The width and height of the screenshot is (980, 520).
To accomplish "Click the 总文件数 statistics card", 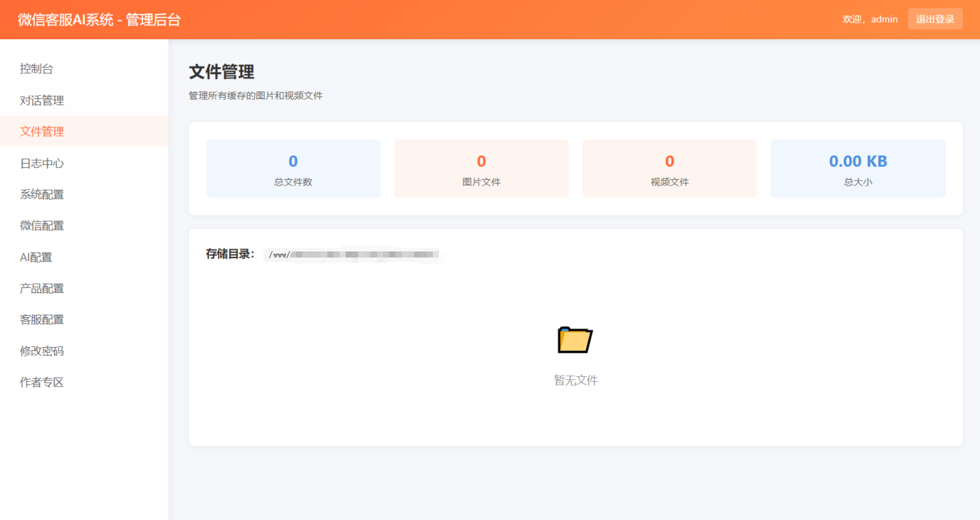I will click(x=293, y=169).
